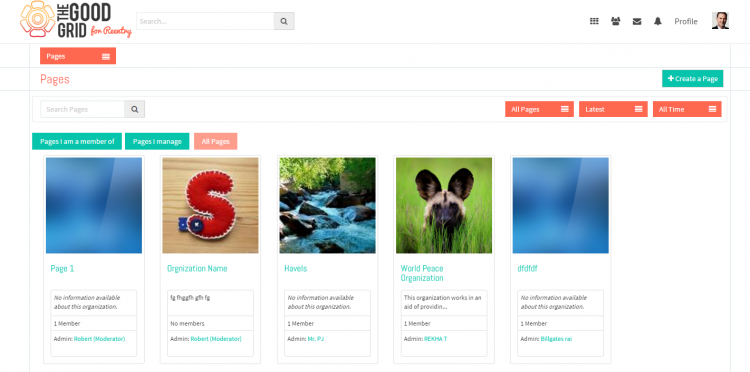The height and width of the screenshot is (372, 750).
Task: Click the Billgates rai admin link
Action: tap(556, 339)
